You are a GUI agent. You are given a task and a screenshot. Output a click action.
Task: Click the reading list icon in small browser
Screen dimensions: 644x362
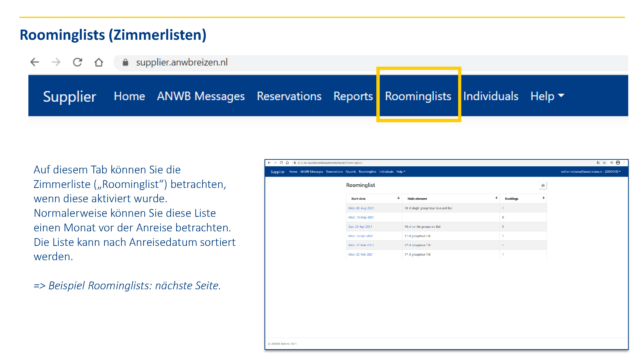click(612, 163)
